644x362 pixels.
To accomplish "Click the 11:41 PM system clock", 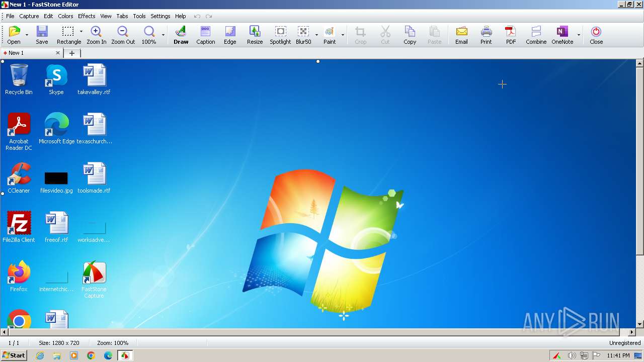I will 618,355.
